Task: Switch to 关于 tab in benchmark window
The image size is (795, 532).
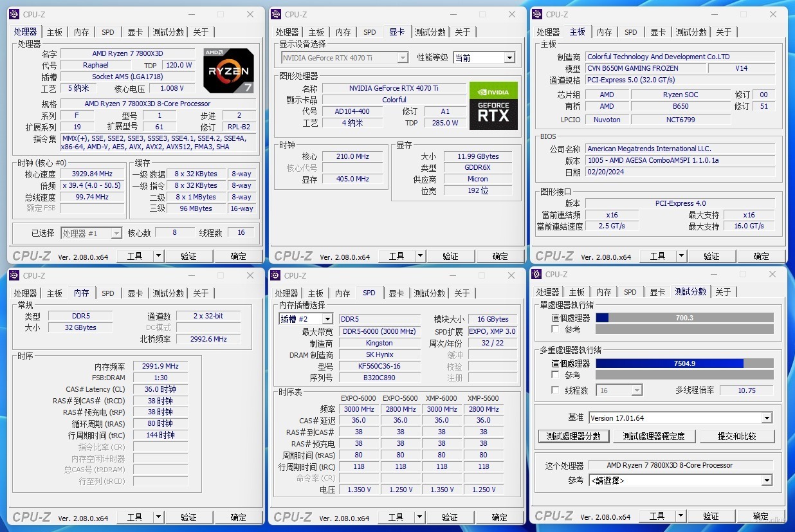Action: coord(724,292)
